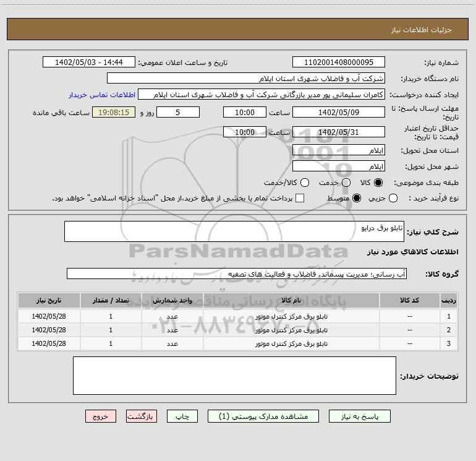Click the unit عدد in row 1
Viewport: 476px width, 461px height.
(172, 317)
